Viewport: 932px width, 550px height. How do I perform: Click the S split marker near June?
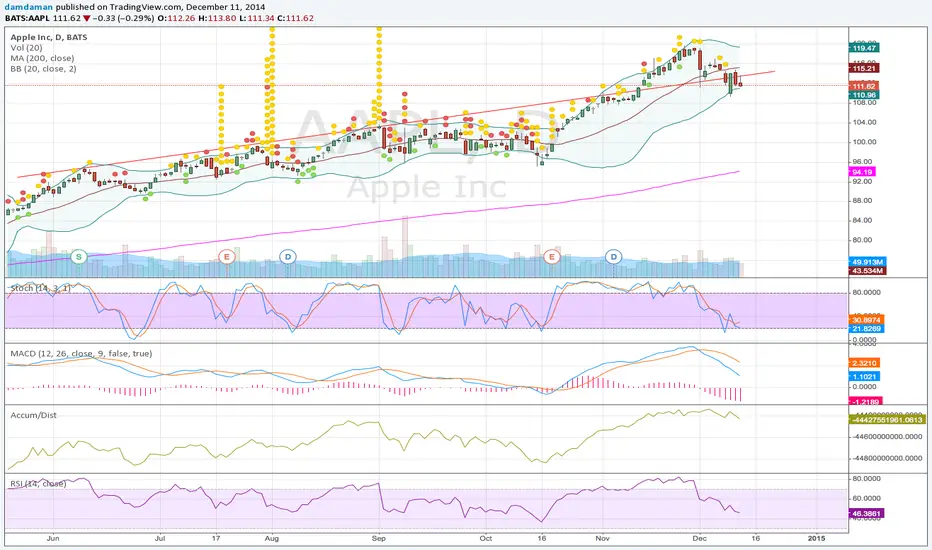[x=78, y=257]
